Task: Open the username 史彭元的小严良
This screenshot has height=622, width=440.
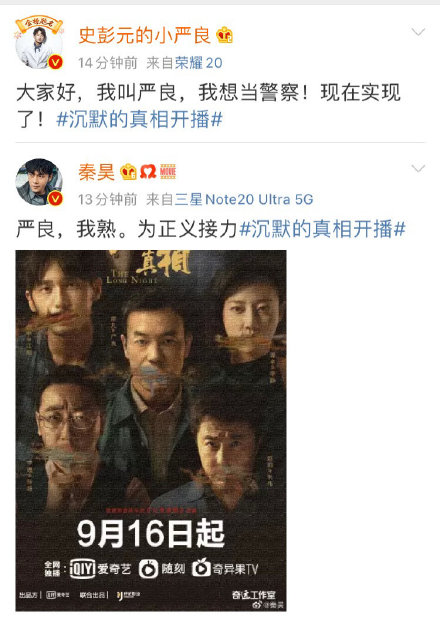Action: [x=144, y=36]
